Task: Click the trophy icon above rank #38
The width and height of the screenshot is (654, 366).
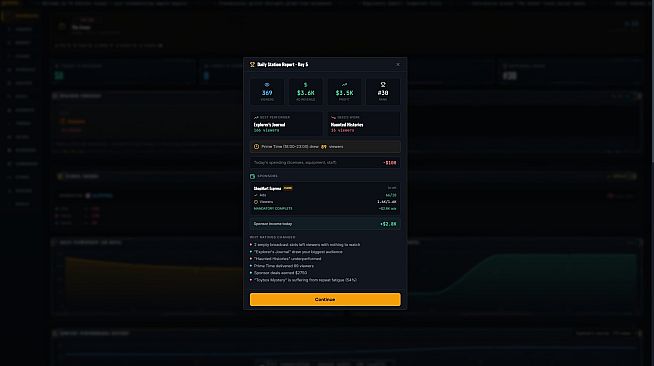Action: point(383,85)
